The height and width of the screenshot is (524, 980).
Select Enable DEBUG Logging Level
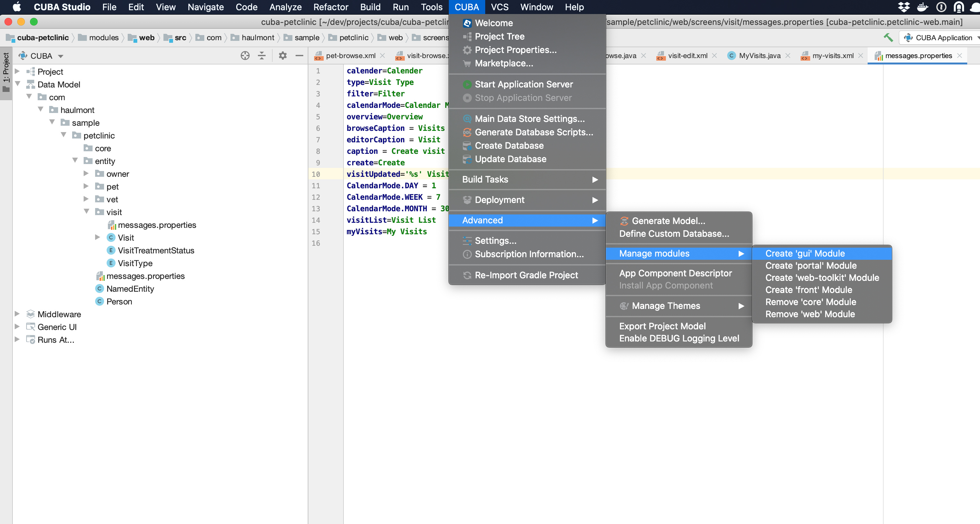pyautogui.click(x=679, y=339)
